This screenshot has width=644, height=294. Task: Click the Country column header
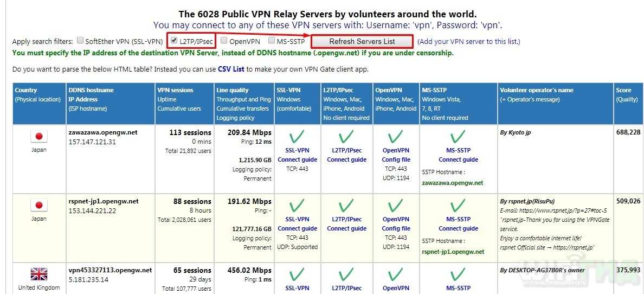click(x=40, y=104)
